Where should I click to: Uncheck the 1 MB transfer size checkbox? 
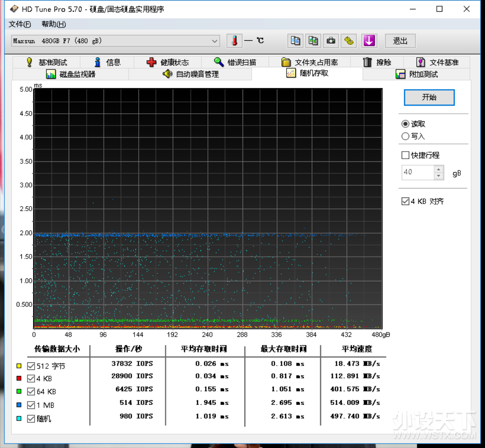click(31, 405)
